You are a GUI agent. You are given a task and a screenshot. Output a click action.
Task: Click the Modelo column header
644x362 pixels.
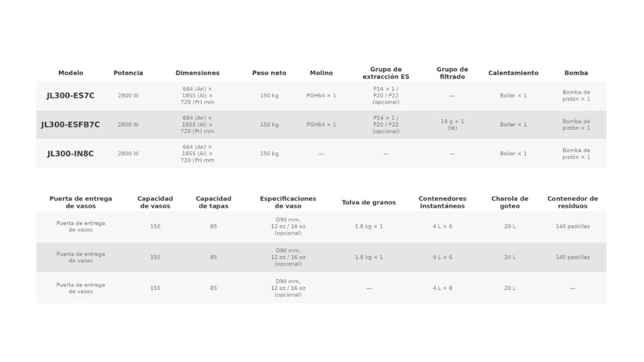point(70,73)
